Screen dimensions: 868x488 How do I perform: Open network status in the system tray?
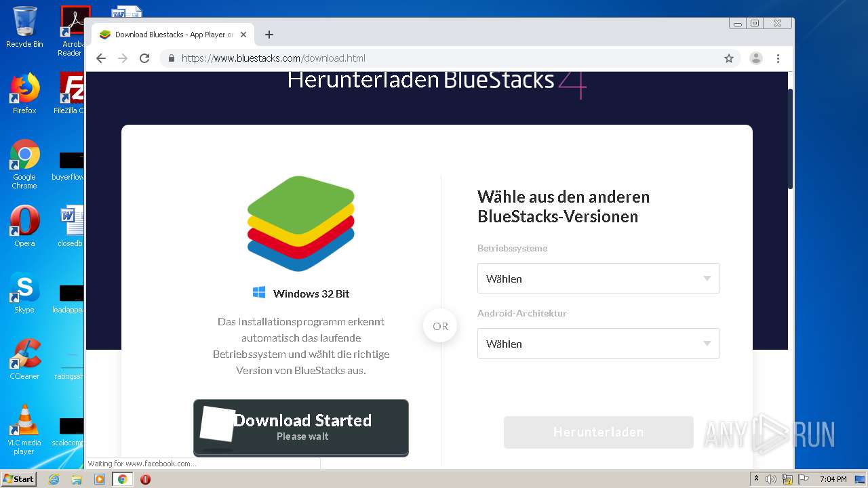[787, 479]
